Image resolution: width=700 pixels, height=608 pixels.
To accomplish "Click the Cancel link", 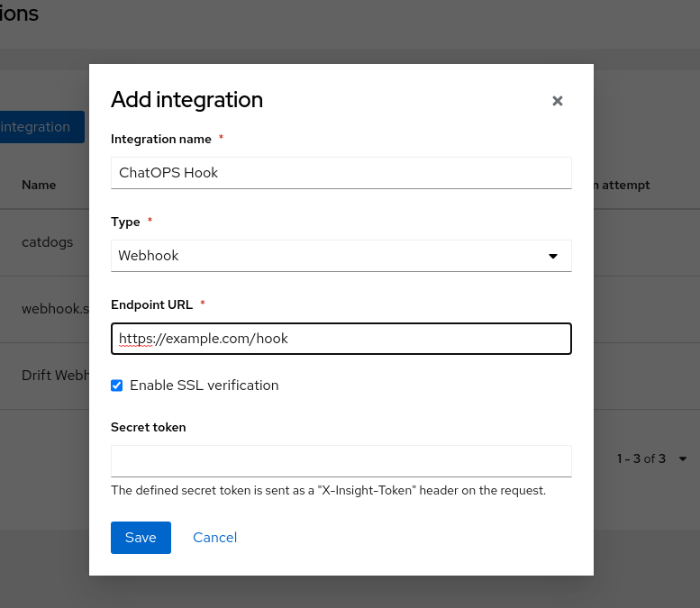I will [214, 538].
